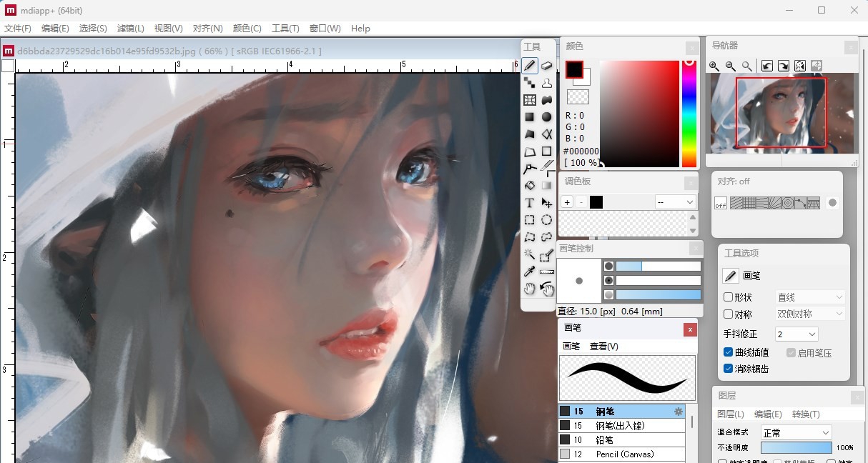
Task: Open the Help menu
Action: 360,29
